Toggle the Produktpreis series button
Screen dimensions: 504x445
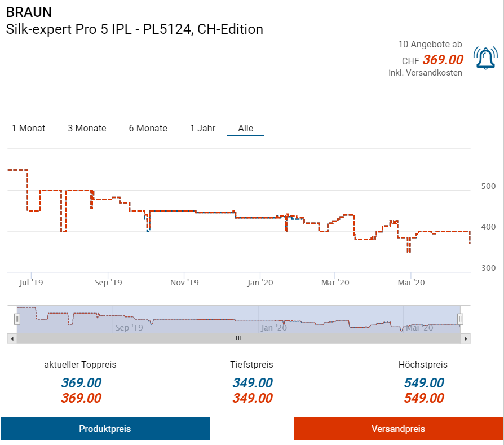(105, 429)
